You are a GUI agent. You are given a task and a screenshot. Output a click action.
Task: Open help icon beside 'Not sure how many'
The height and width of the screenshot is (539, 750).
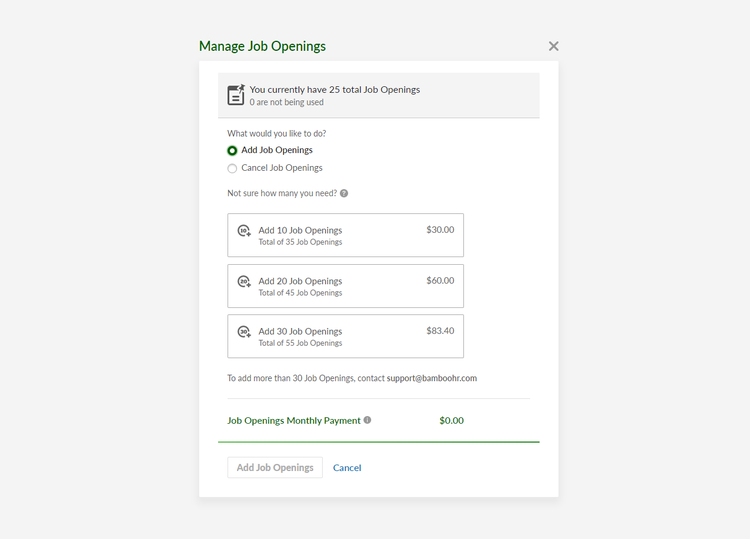(344, 194)
